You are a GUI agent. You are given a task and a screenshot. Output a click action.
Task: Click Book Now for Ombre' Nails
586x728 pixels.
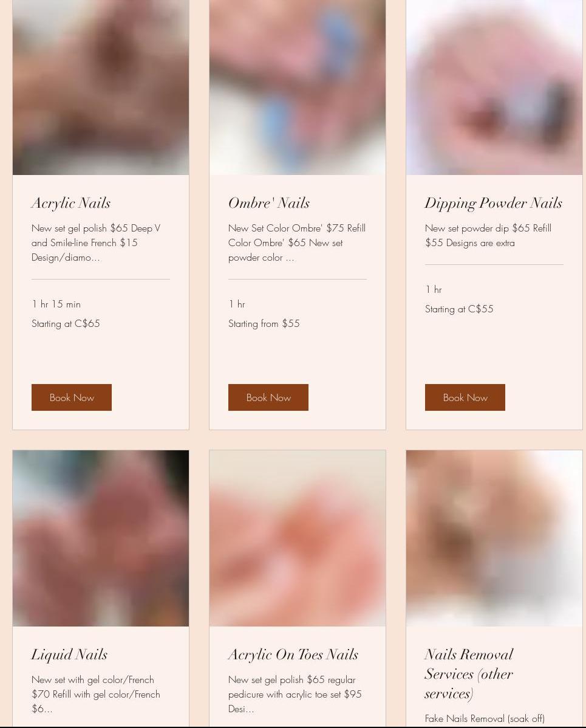coord(268,397)
